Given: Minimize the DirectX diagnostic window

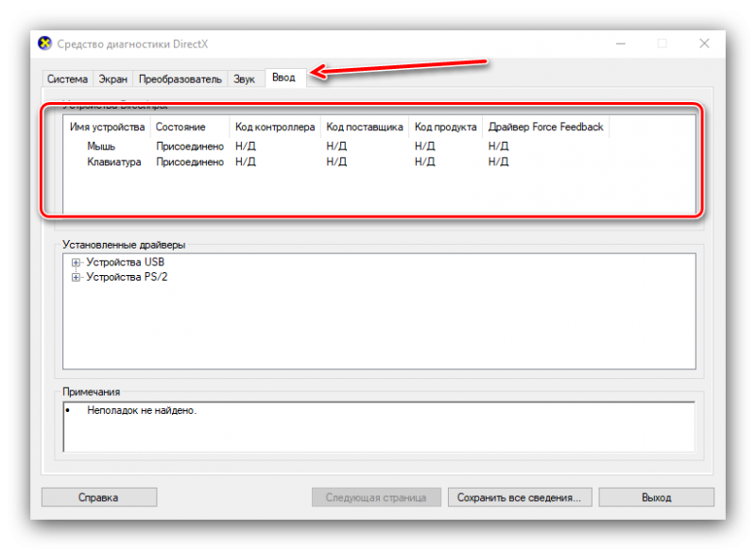Looking at the screenshot, I should tap(621, 43).
